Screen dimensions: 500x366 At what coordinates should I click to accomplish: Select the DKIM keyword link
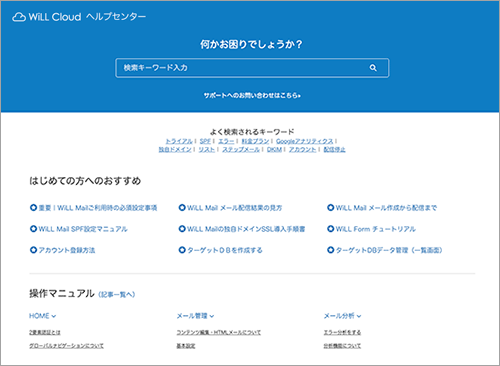point(274,150)
